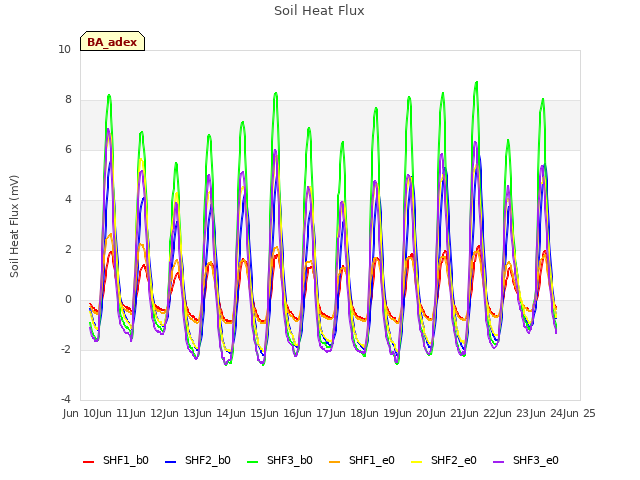Click the y-axis value 6
640x480 pixels.
click(x=68, y=150)
